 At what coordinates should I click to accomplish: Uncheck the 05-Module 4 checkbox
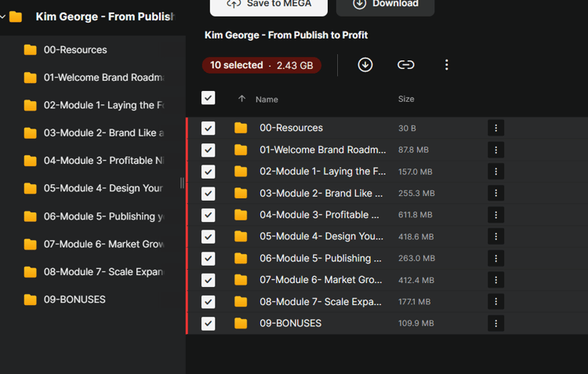point(208,237)
